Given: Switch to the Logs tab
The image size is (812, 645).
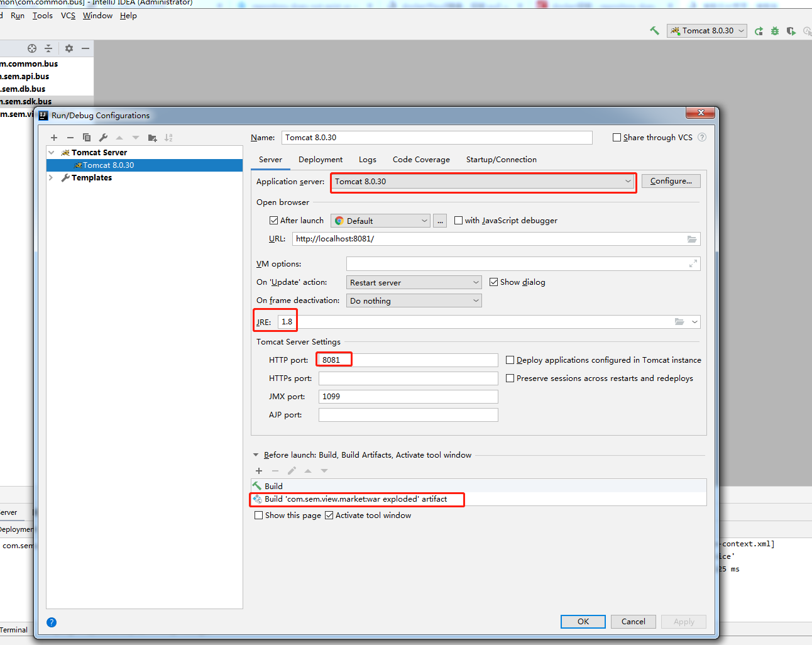Looking at the screenshot, I should (368, 160).
